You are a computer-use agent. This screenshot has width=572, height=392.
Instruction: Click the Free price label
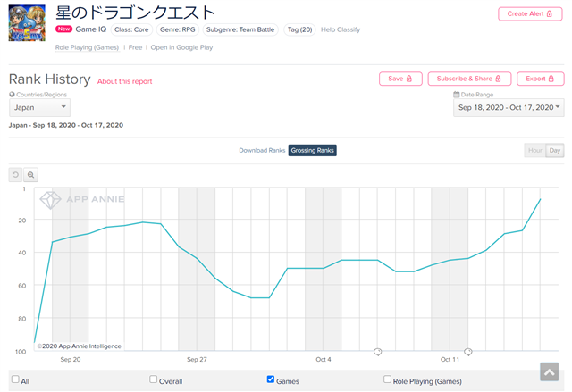pos(135,47)
